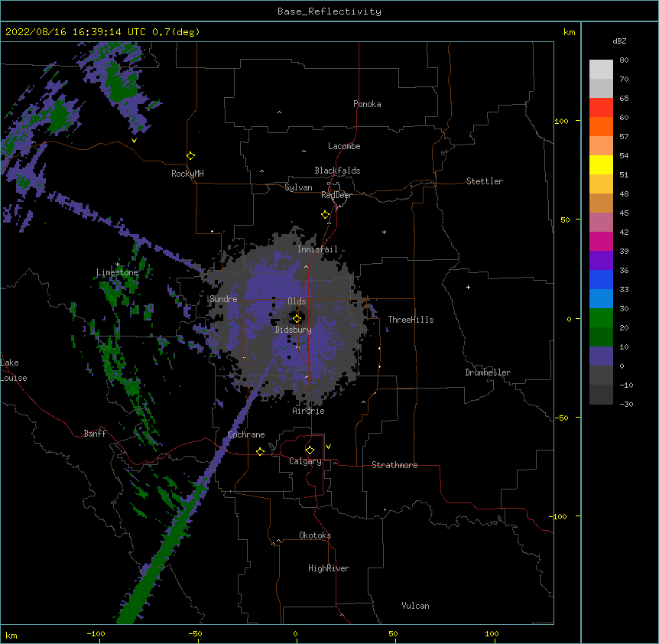
Task: Click the Blackfalds city label
Action: click(337, 171)
